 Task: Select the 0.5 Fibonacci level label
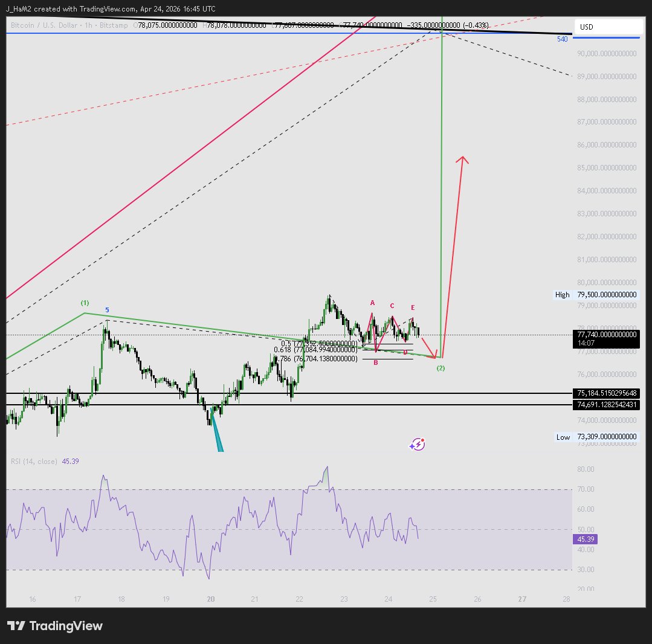pyautogui.click(x=319, y=343)
